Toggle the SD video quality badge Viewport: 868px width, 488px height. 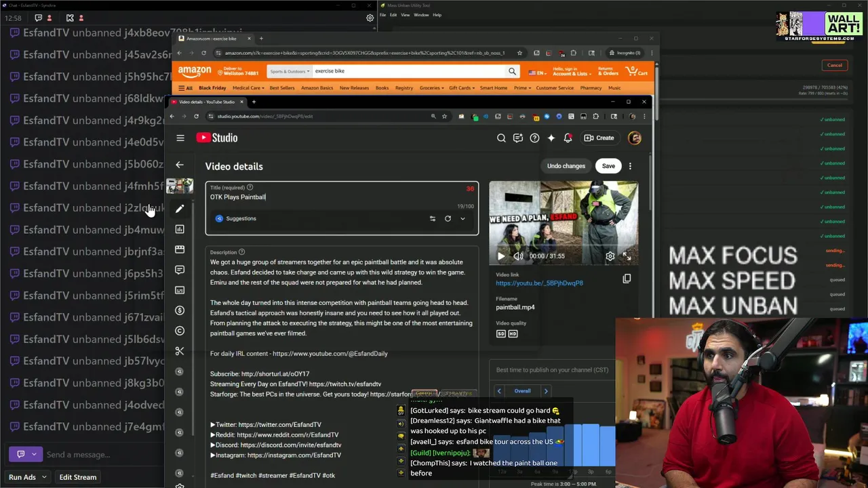[501, 333]
